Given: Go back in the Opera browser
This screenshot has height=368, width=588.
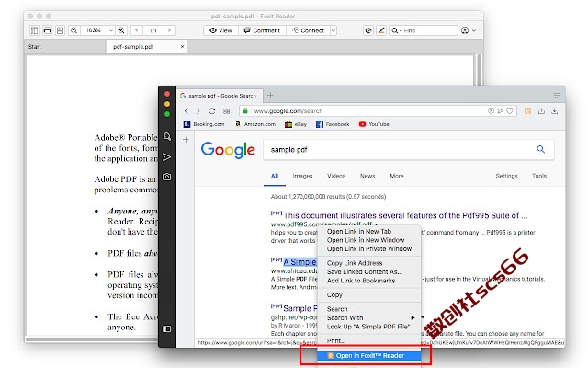Looking at the screenshot, I should 187,111.
